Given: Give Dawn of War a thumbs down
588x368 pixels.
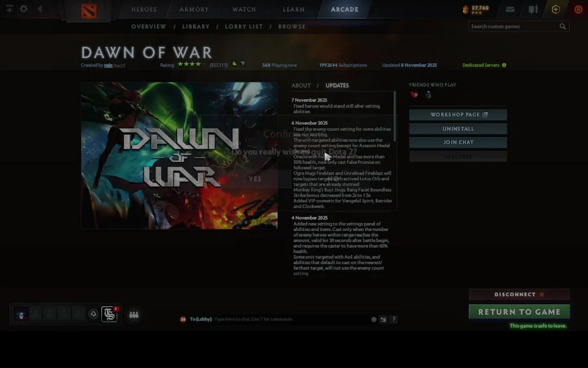Looking at the screenshot, I should [x=242, y=63].
